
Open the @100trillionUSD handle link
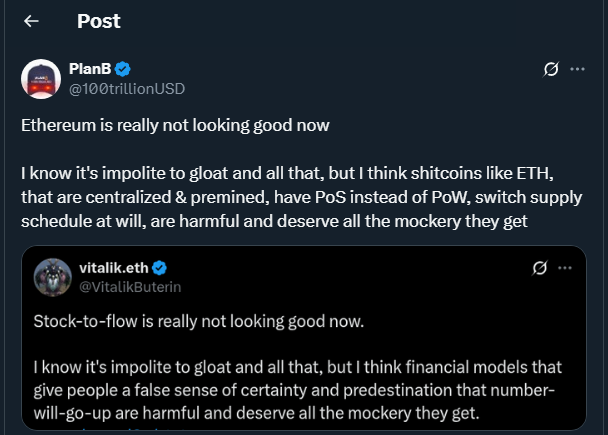tap(127, 88)
